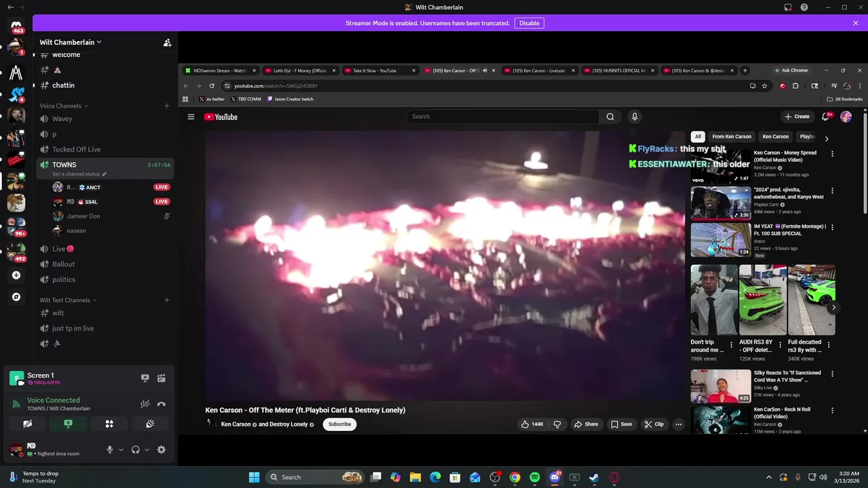Open Steam from the Windows taskbar
This screenshot has width=868, height=488.
point(594,477)
